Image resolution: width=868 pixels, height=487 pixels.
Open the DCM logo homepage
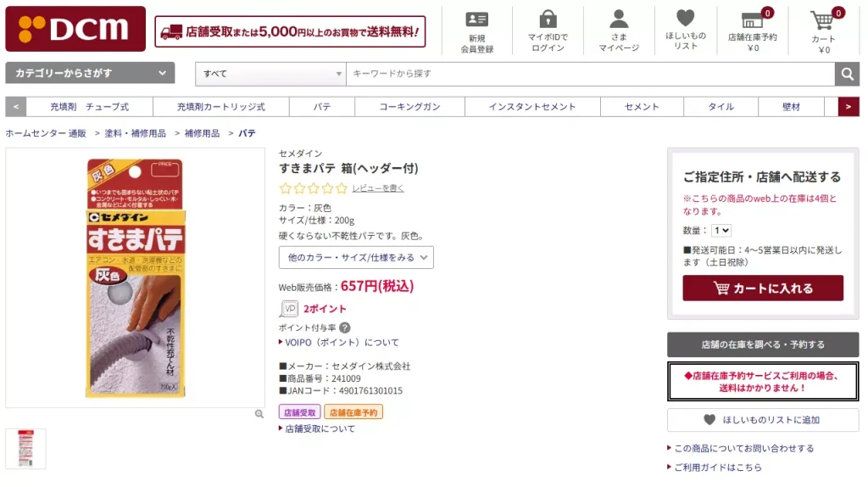pyautogui.click(x=75, y=29)
